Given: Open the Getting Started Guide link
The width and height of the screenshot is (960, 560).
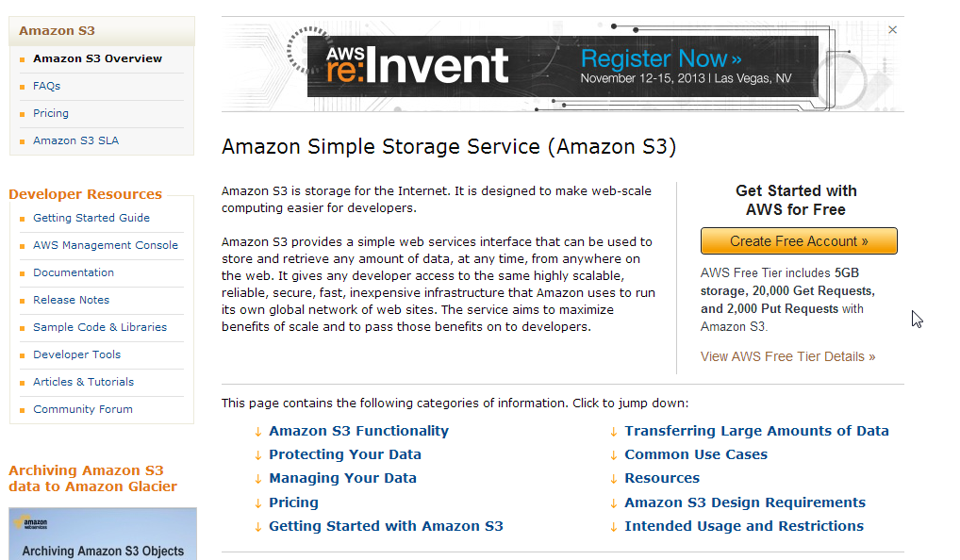Looking at the screenshot, I should coord(91,218).
